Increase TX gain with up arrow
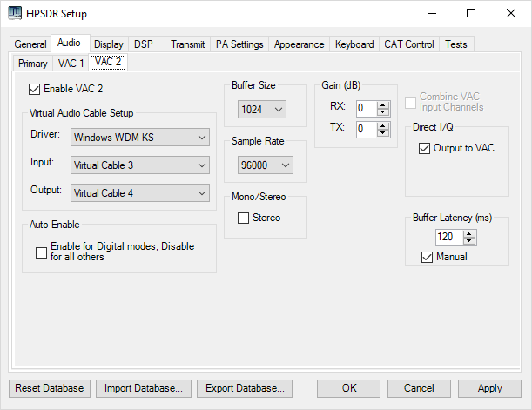This screenshot has width=532, height=410. pyautogui.click(x=383, y=126)
